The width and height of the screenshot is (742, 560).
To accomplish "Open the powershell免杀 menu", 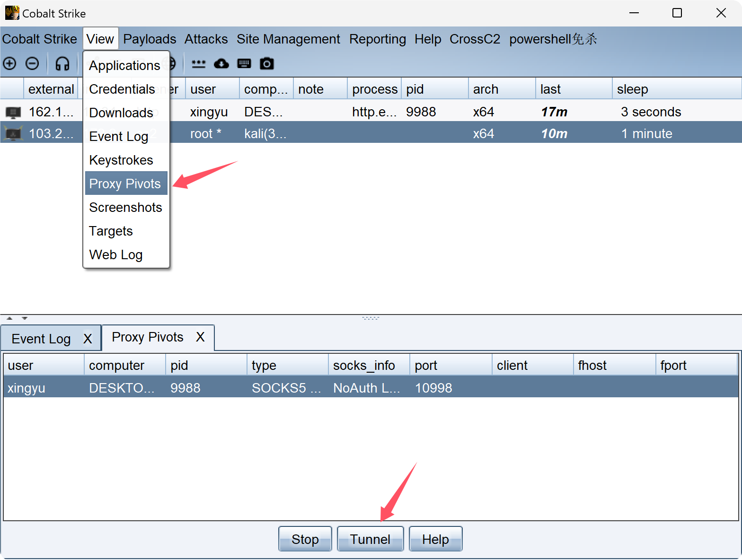I will click(553, 39).
